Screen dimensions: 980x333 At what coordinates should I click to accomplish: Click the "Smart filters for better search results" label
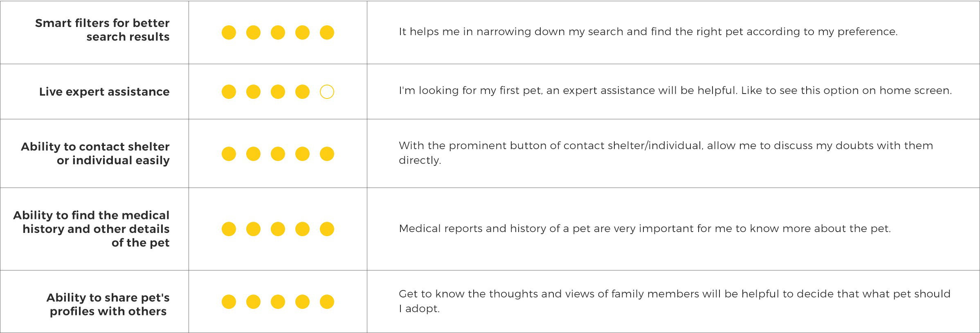102,30
